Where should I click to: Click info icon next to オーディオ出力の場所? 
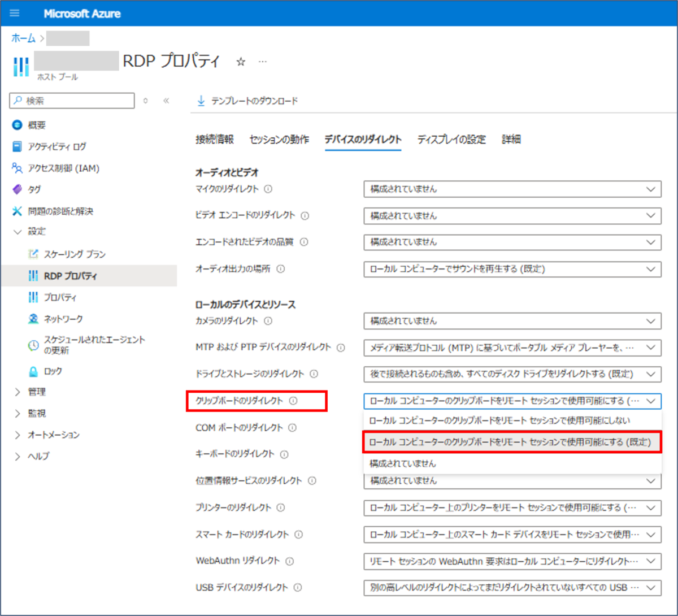(280, 269)
